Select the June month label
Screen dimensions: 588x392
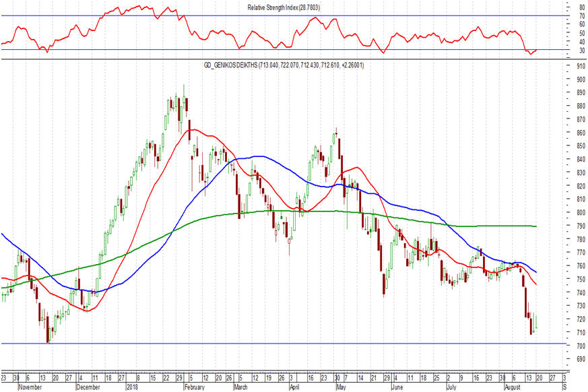click(397, 387)
